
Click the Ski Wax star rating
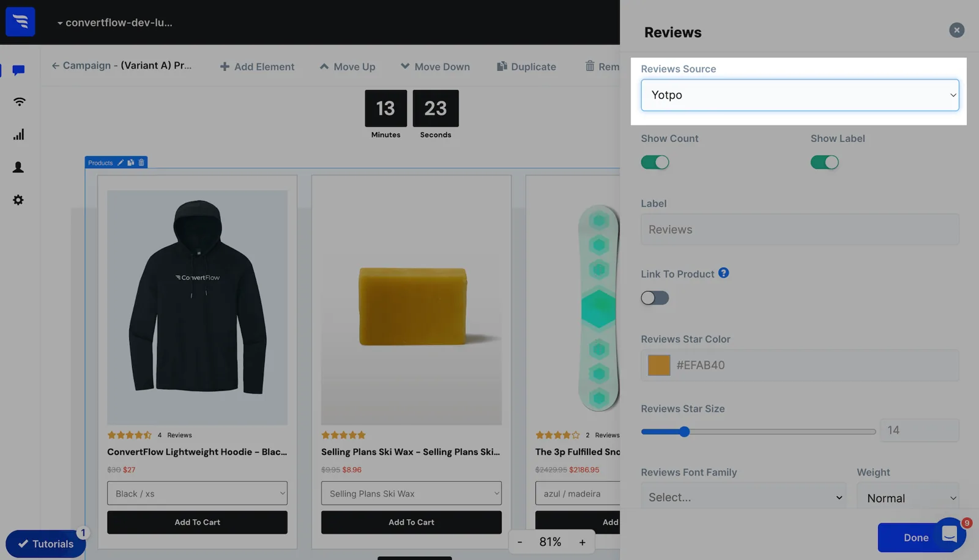pyautogui.click(x=343, y=435)
